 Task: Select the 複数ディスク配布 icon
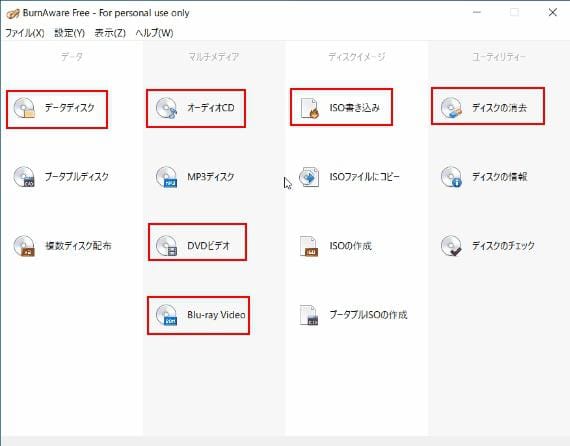24,246
